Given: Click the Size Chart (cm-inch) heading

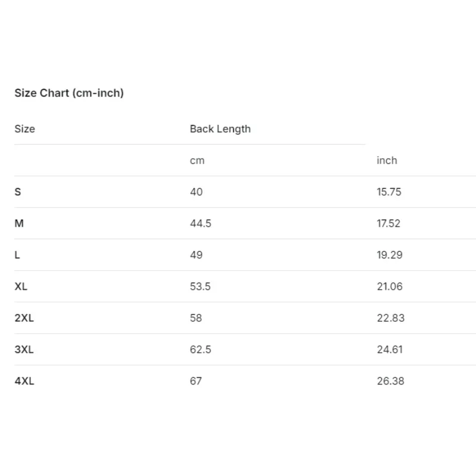Looking at the screenshot, I should (x=69, y=93).
